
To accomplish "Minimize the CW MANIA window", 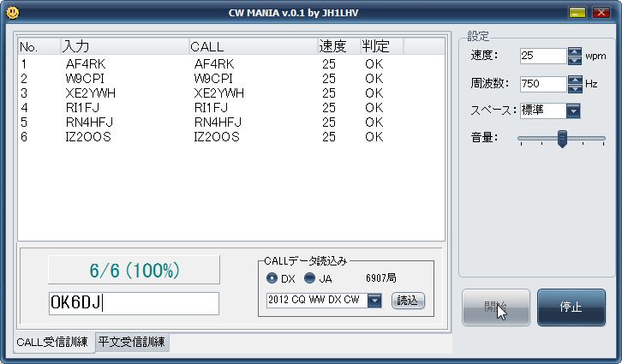I will click(x=577, y=13).
